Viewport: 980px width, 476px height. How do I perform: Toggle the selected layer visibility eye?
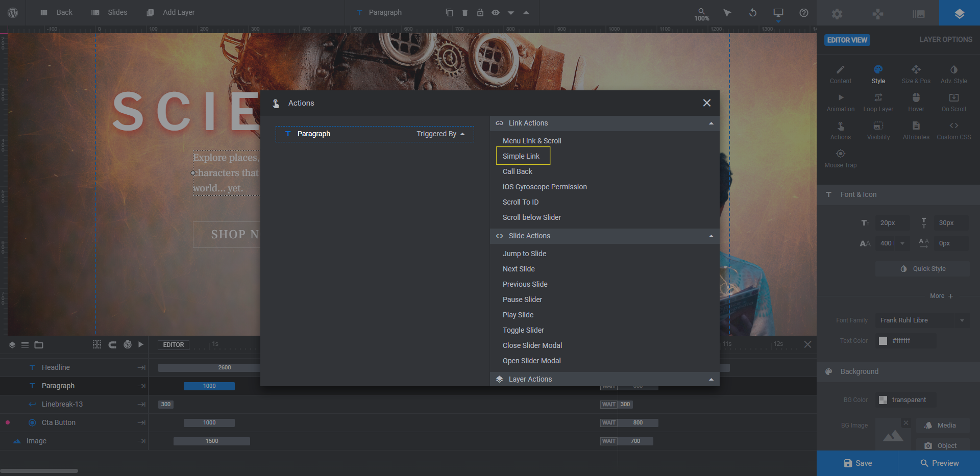[x=496, y=13]
